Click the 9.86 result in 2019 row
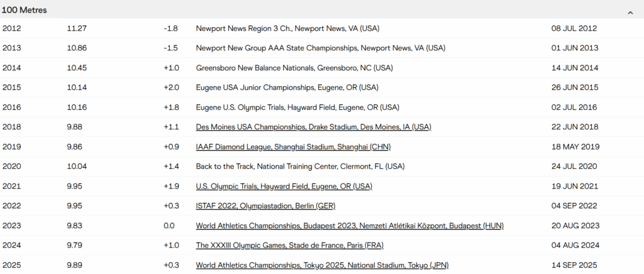This screenshot has height=274, width=644. tap(75, 146)
